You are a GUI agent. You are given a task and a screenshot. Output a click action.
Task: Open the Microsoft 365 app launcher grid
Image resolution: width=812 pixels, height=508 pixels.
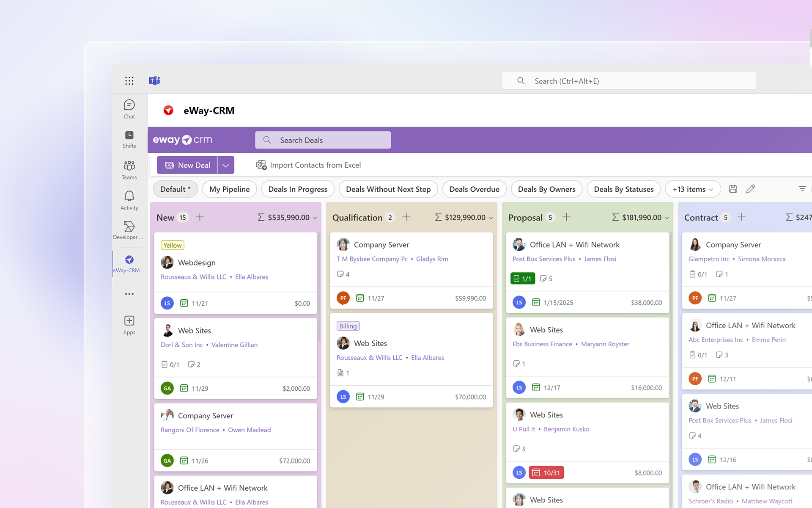(129, 81)
